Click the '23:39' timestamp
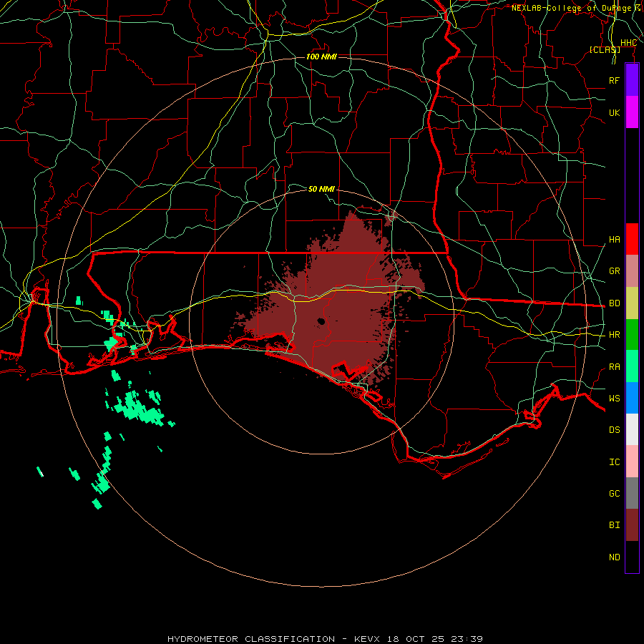Image resolution: width=644 pixels, height=644 pixels. tap(466, 639)
